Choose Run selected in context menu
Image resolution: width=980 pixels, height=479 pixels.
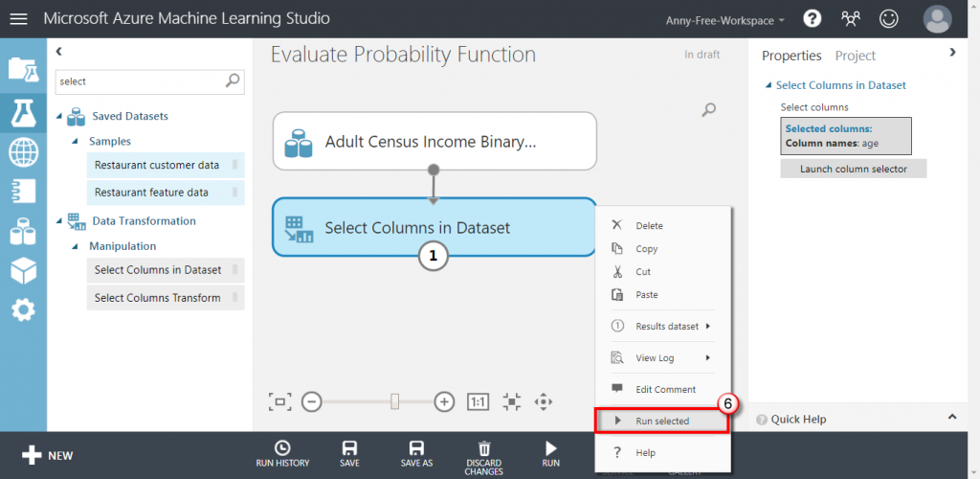point(662,421)
